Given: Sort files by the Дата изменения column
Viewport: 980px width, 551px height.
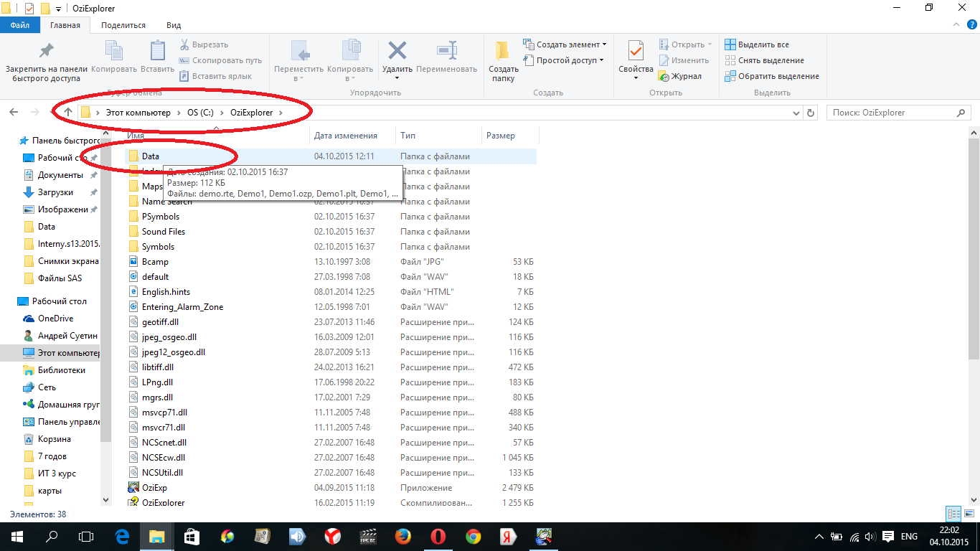Looking at the screenshot, I should point(352,136).
